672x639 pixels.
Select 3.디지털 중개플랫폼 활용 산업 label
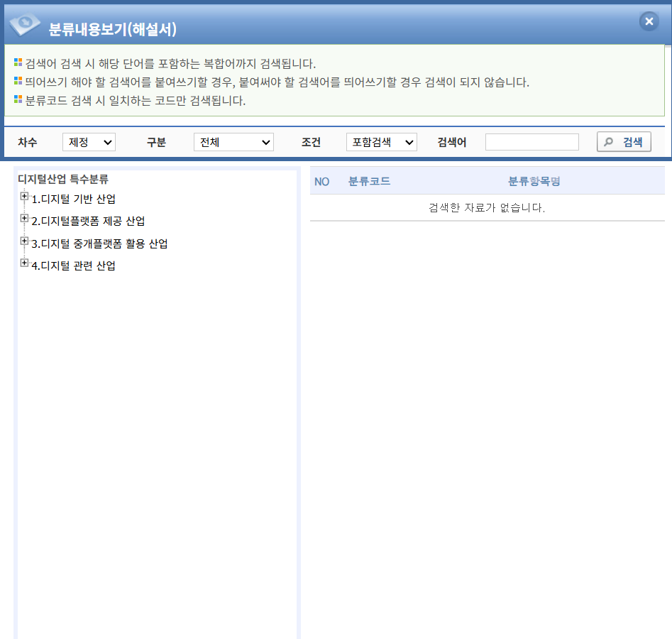pyautogui.click(x=99, y=244)
